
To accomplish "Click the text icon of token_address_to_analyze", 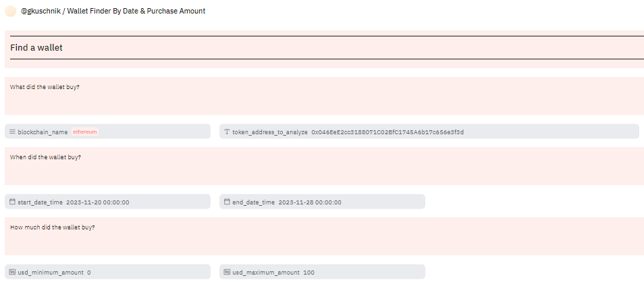I will (x=227, y=132).
